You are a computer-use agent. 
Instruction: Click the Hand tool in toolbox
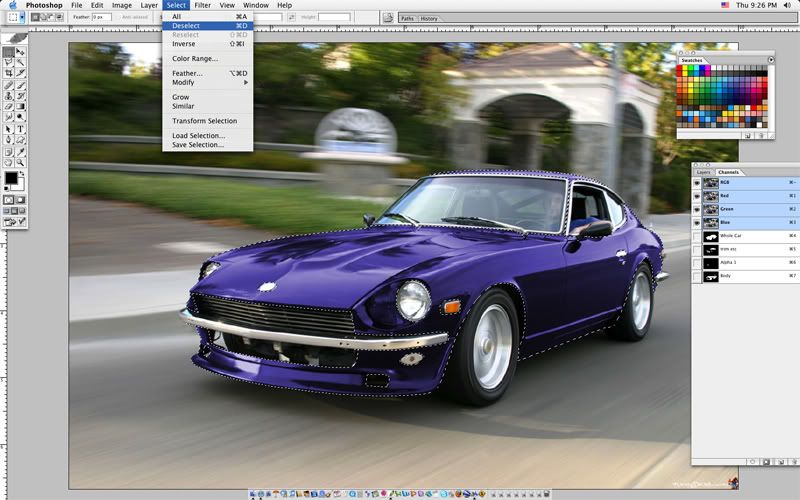coord(9,161)
